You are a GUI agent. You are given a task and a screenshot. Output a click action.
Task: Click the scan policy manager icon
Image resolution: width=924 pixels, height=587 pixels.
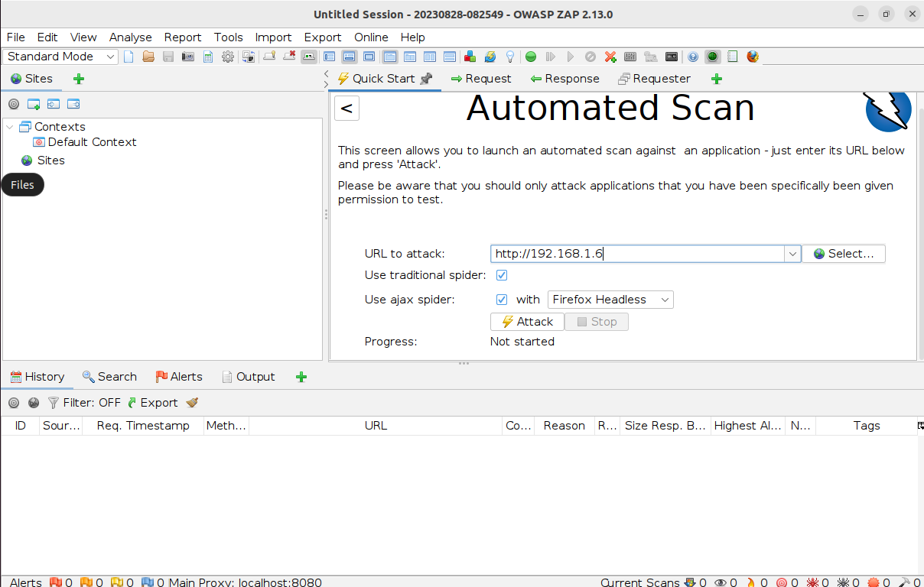[x=630, y=57]
